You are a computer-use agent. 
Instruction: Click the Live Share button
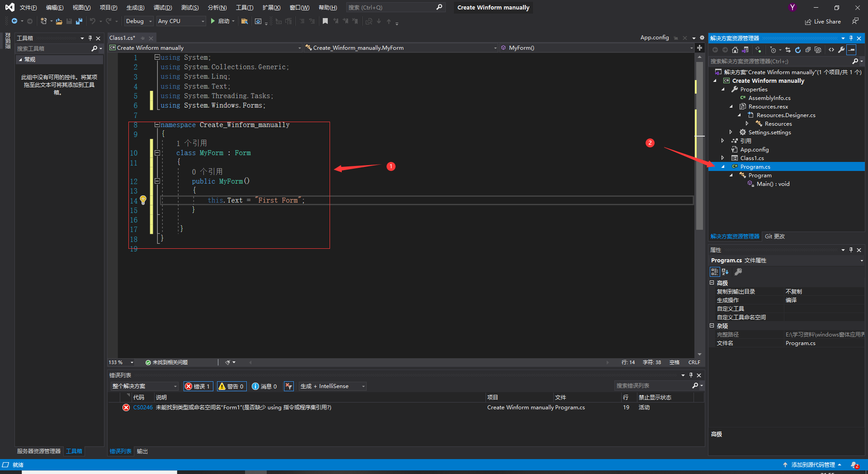[823, 21]
